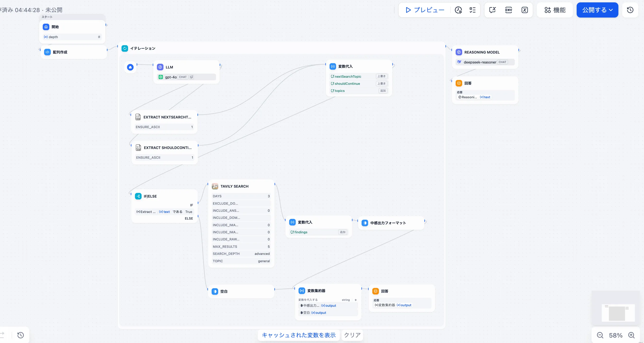The height and width of the screenshot is (343, 644).
Task: Click ENSURE_ASCII in EXTRACT NEXTSEARCHT... node
Action: [x=164, y=127]
